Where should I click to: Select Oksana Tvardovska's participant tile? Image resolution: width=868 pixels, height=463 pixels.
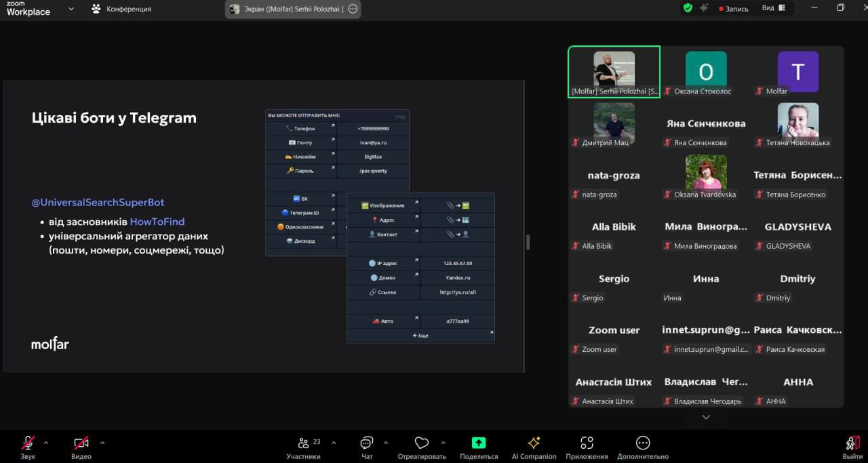coord(706,175)
